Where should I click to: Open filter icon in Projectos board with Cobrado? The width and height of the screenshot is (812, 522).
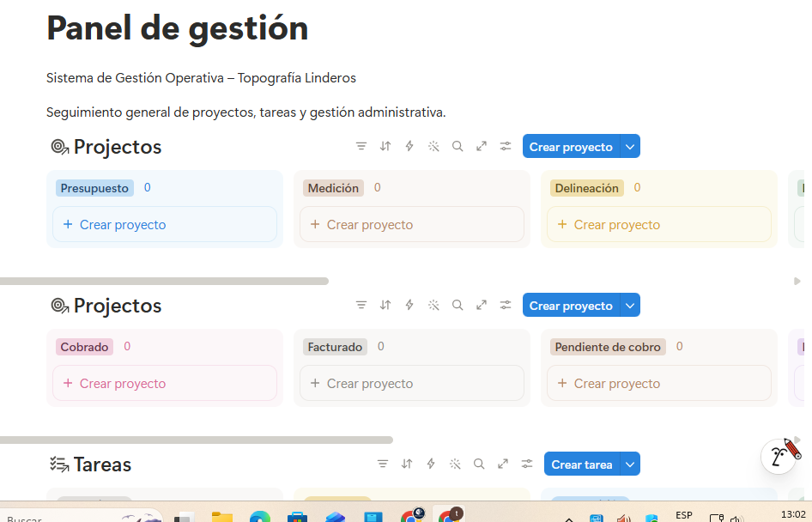(x=361, y=306)
